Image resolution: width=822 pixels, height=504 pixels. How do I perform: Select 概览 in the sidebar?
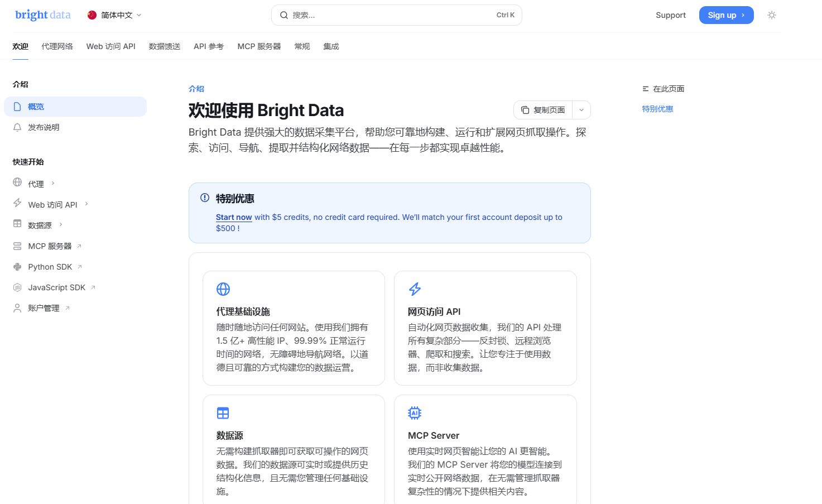tap(75, 107)
